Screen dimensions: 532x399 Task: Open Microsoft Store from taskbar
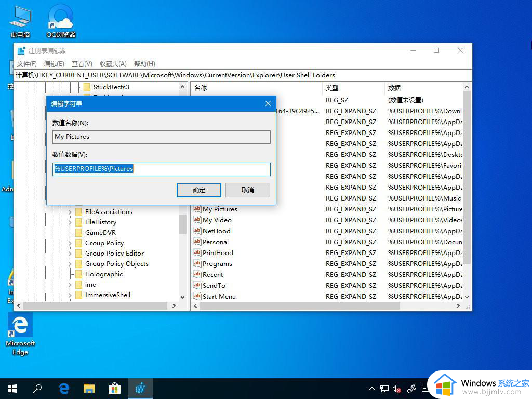coord(115,389)
